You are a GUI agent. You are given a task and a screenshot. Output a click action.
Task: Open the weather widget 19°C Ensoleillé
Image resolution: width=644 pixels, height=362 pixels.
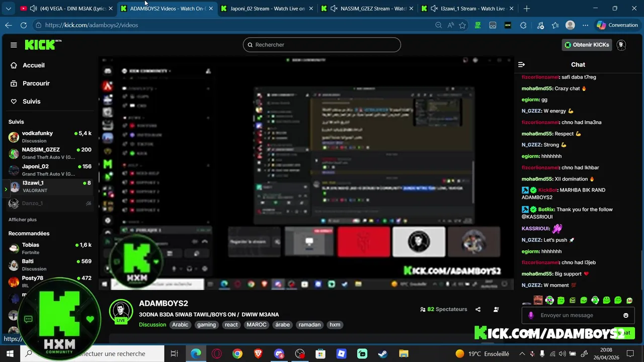[x=482, y=354]
